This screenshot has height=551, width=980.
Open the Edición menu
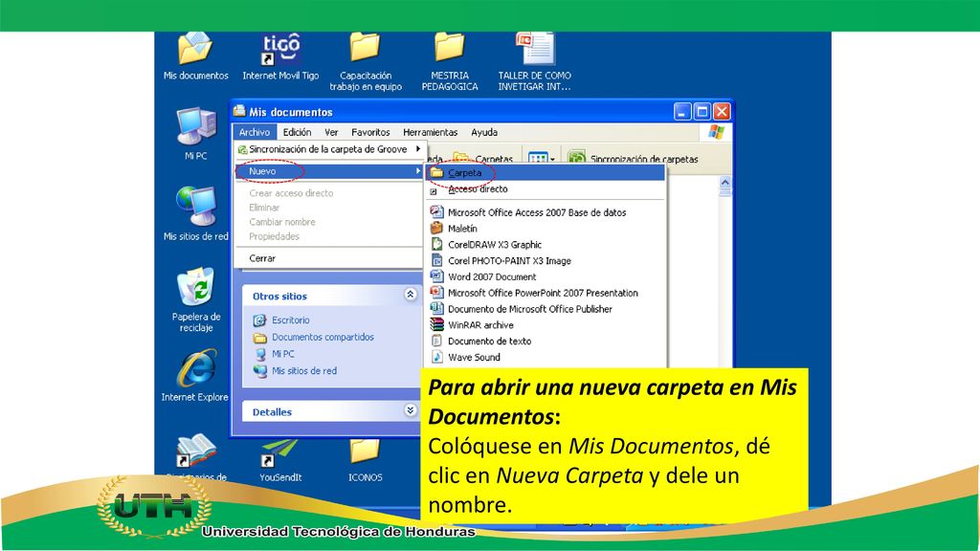[x=297, y=132]
